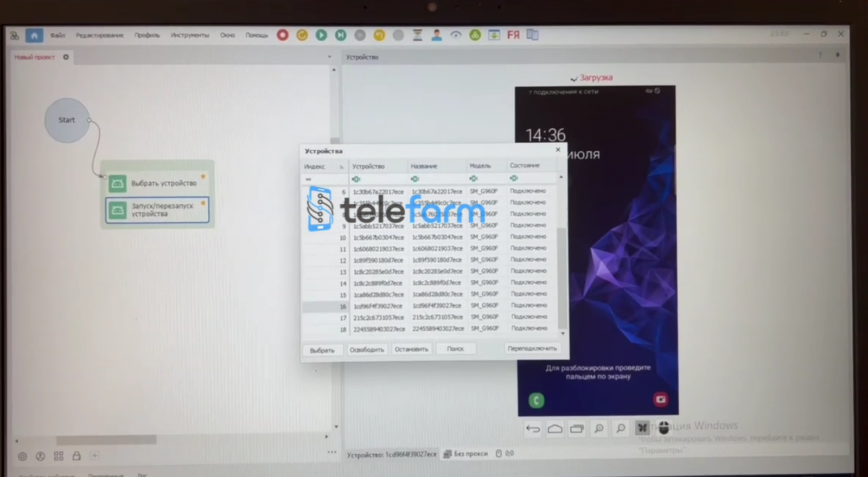Click the red record button in the toolbar
The image size is (868, 477).
tap(283, 35)
